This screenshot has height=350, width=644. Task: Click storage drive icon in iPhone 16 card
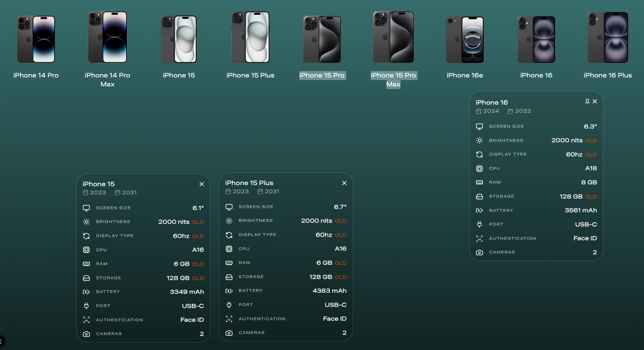tap(479, 197)
